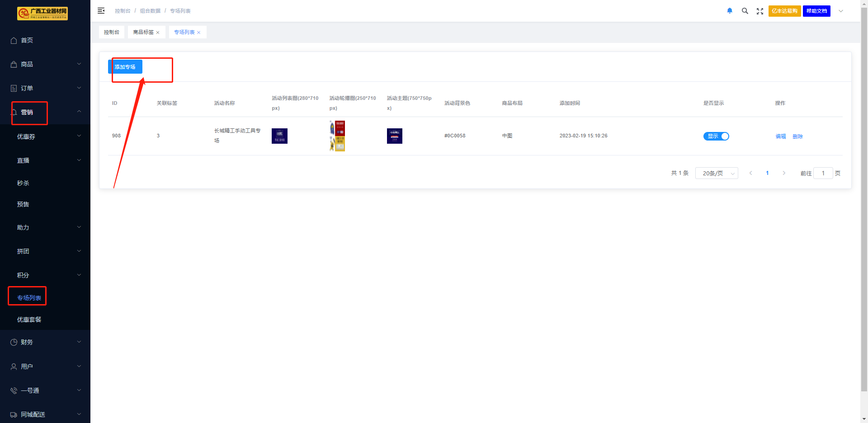This screenshot has width=868, height=423.
Task: Switch to the 控制台 tab
Action: [111, 32]
